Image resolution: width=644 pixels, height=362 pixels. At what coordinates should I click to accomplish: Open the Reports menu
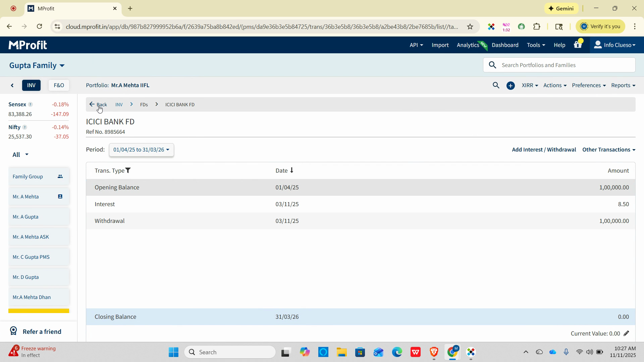pos(623,85)
